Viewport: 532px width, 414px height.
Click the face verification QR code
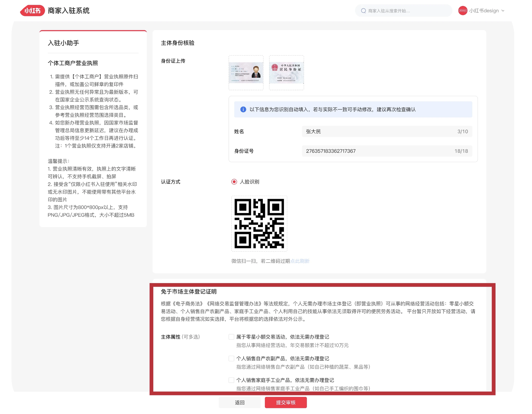tap(259, 224)
